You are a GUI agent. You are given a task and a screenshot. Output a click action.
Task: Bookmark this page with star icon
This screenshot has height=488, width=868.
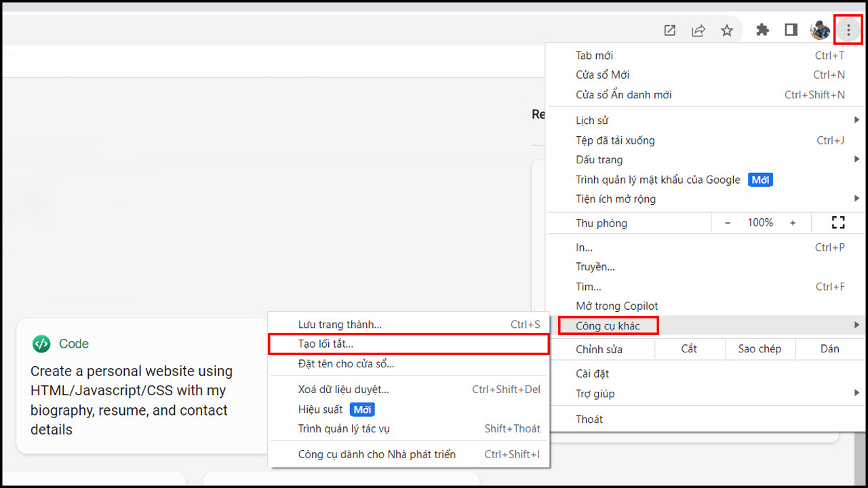click(727, 30)
